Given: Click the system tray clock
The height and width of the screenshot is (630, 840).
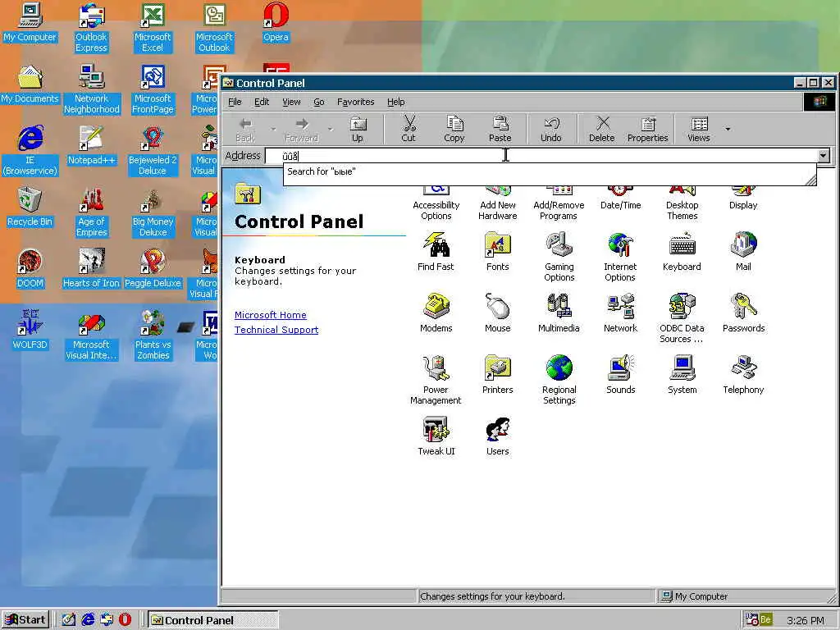Looking at the screenshot, I should pyautogui.click(x=806, y=620).
